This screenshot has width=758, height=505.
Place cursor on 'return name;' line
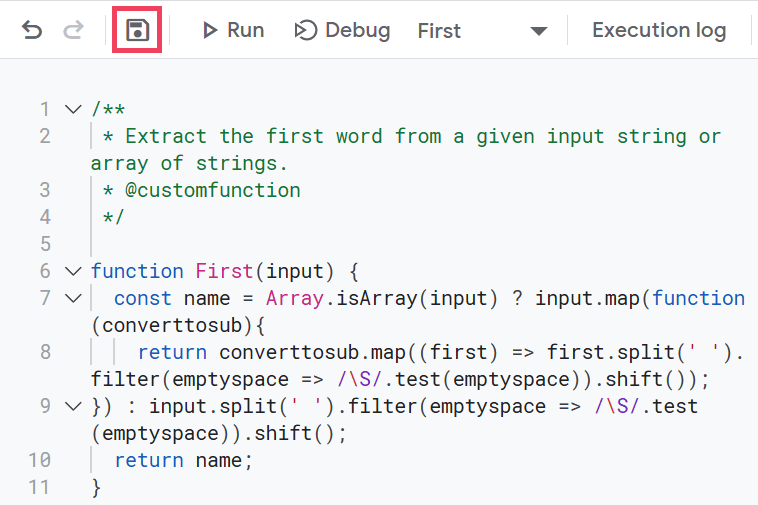tap(183, 460)
